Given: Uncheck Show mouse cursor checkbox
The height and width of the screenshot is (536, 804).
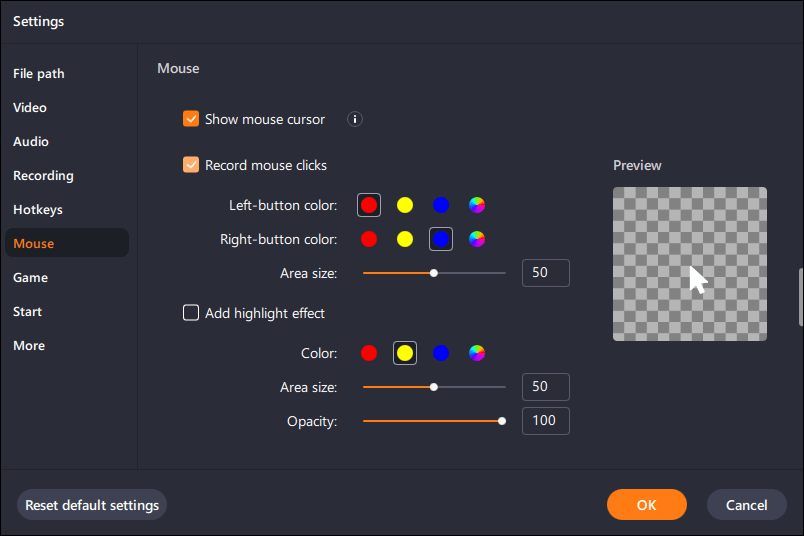Looking at the screenshot, I should click(191, 119).
